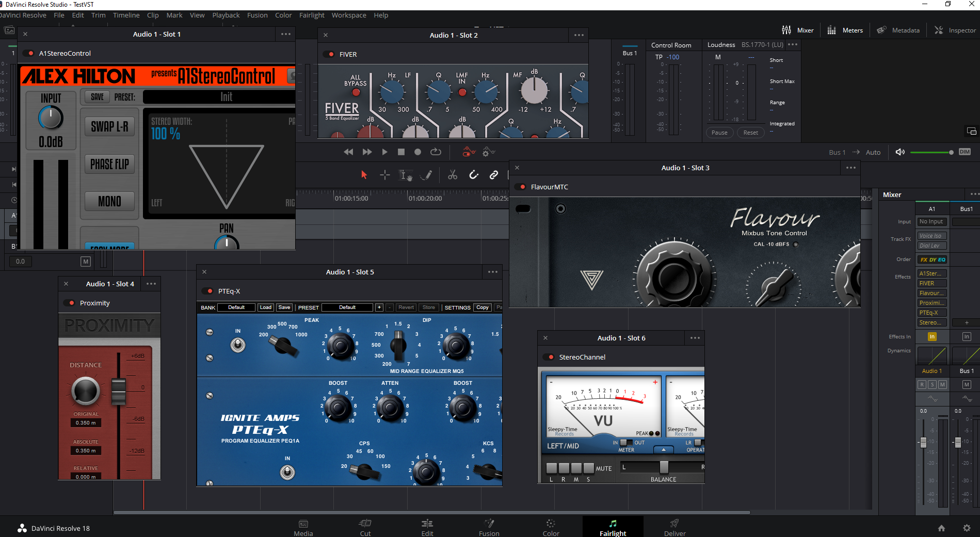Click the rewind transport icon
The height and width of the screenshot is (537, 980).
click(x=348, y=152)
